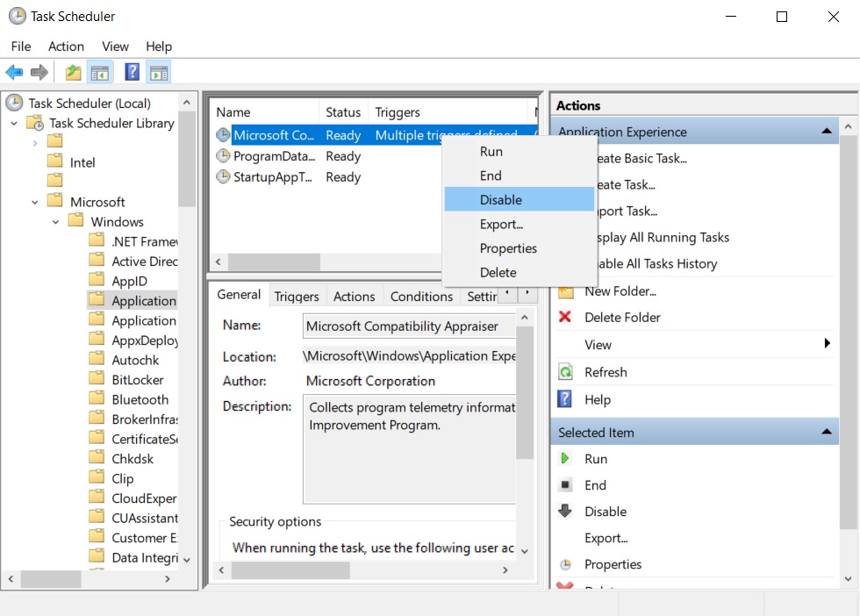Collapse the Task Scheduler Library node
The image size is (860, 616).
click(x=14, y=124)
